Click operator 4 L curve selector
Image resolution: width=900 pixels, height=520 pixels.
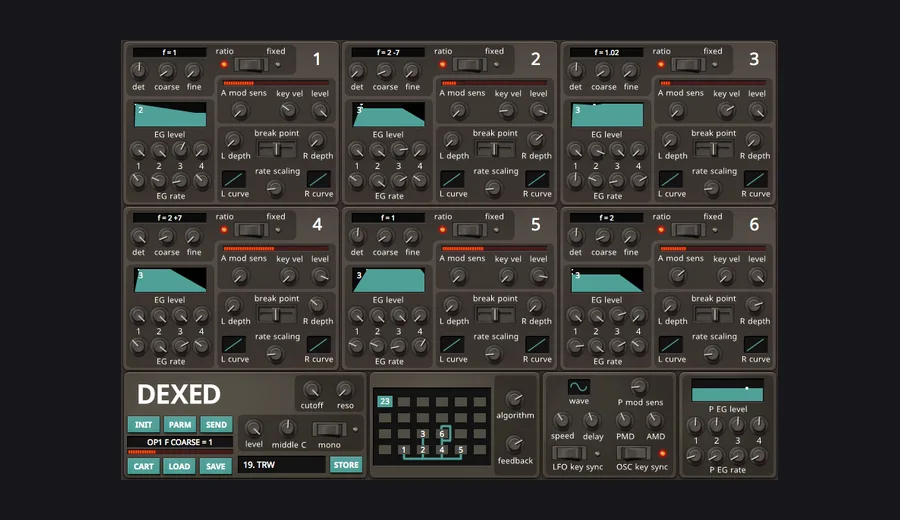click(234, 344)
